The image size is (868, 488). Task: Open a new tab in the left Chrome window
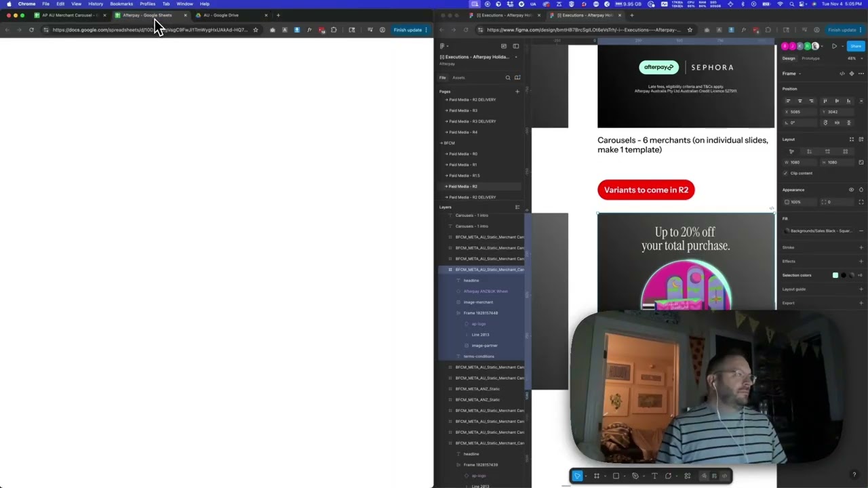(278, 15)
